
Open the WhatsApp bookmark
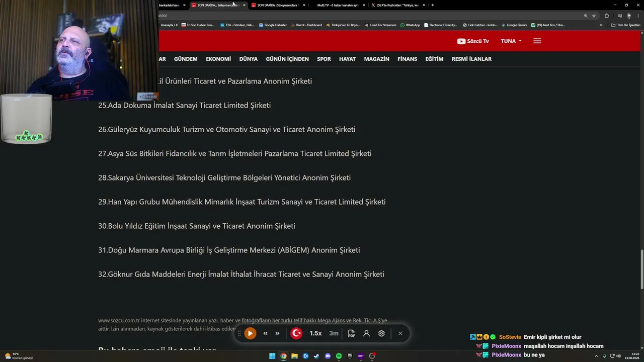tap(410, 25)
